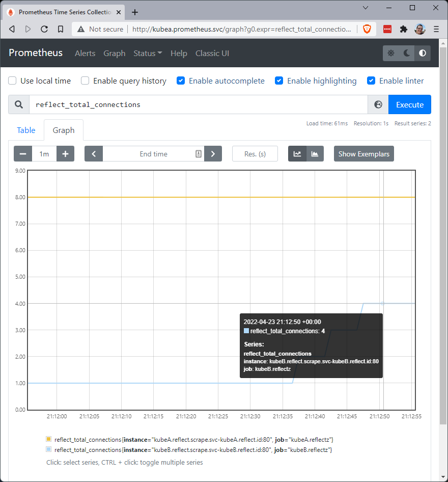448x482 pixels.
Task: Move end time forward with right chevron
Action: (213, 154)
